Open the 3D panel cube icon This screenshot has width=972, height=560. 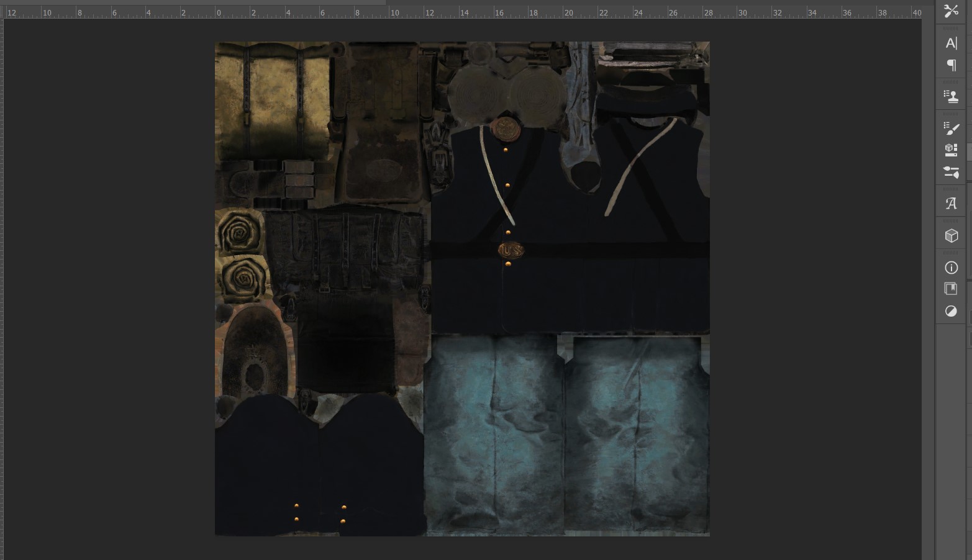pyautogui.click(x=951, y=236)
